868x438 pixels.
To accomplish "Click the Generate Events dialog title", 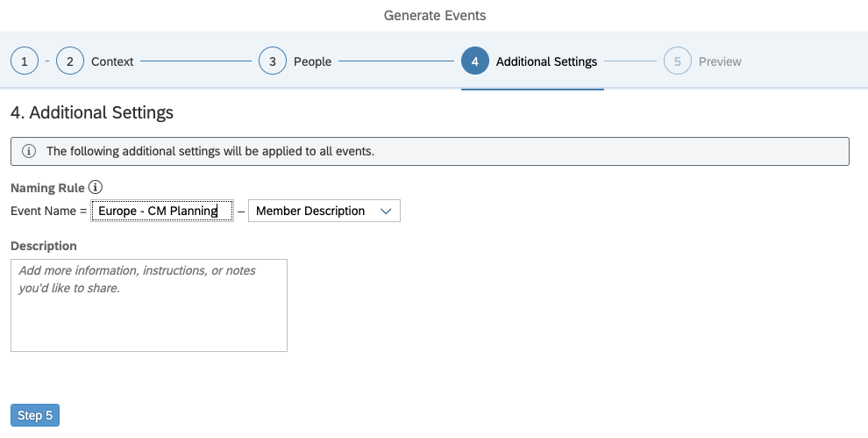I will pos(435,16).
